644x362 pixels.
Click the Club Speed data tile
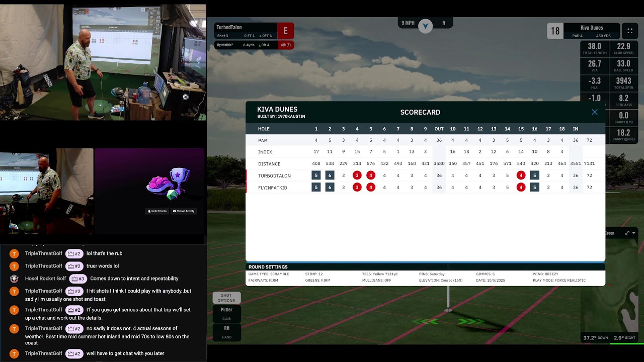623,49
